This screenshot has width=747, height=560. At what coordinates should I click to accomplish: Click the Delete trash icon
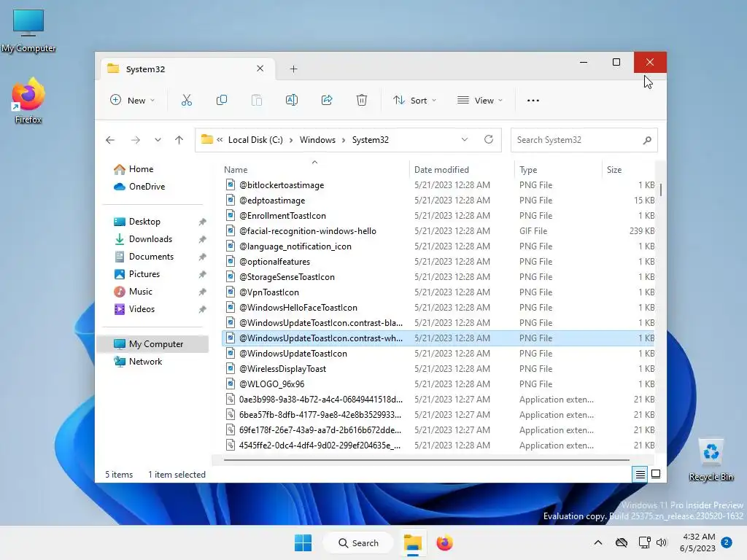pos(362,100)
